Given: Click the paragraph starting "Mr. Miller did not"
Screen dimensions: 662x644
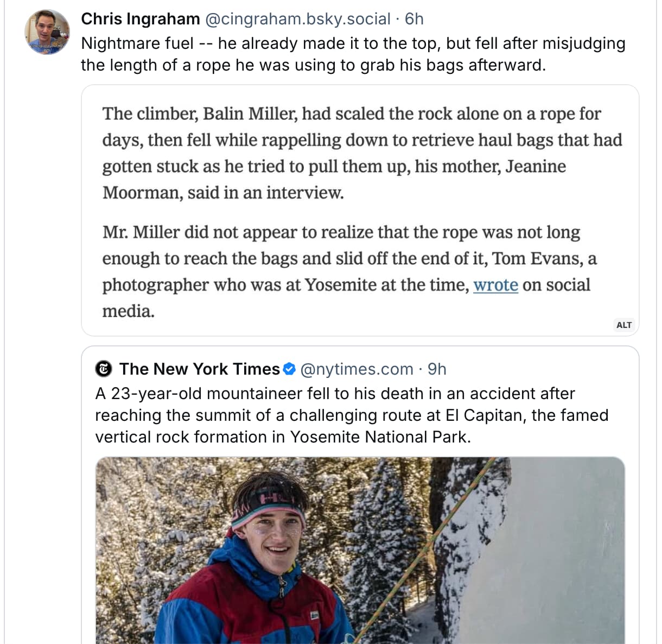Looking at the screenshot, I should [x=349, y=271].
